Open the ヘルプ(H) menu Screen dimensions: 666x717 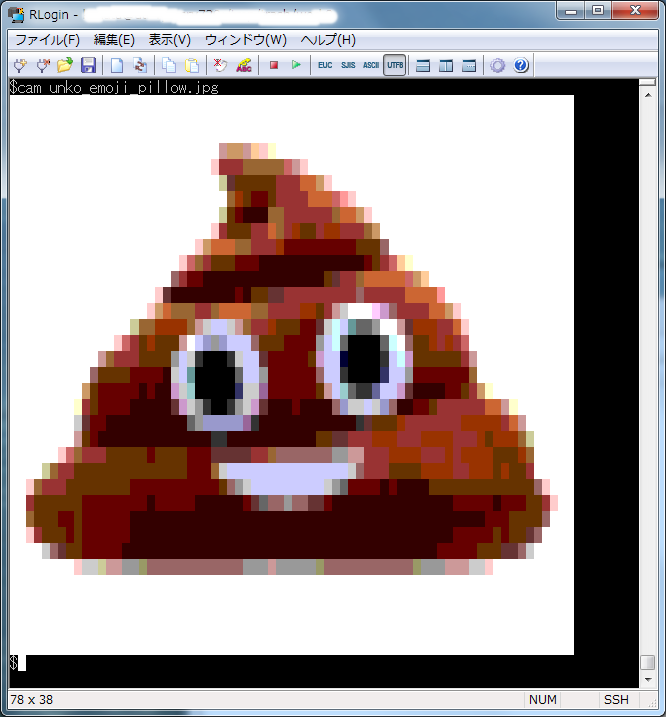[x=328, y=40]
